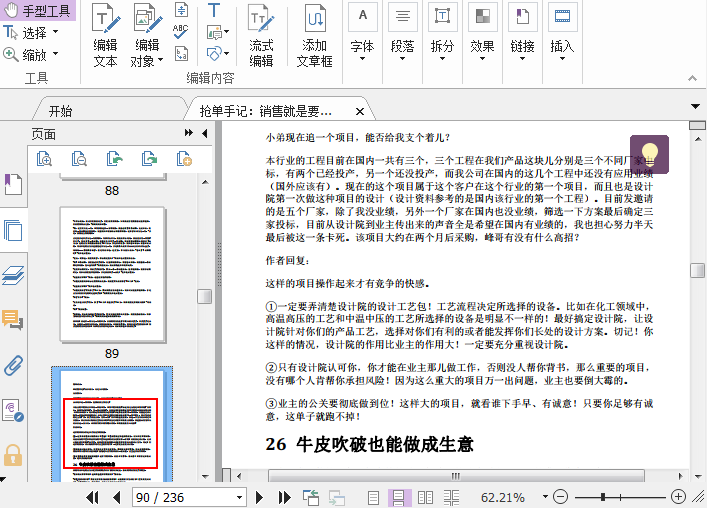Enable continuous page view mode
Viewport: 707px width, 508px height.
coord(399,497)
